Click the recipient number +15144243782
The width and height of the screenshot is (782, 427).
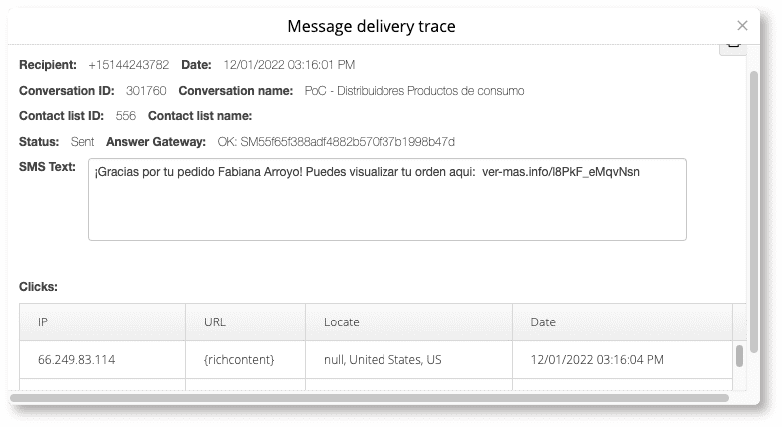pos(129,65)
